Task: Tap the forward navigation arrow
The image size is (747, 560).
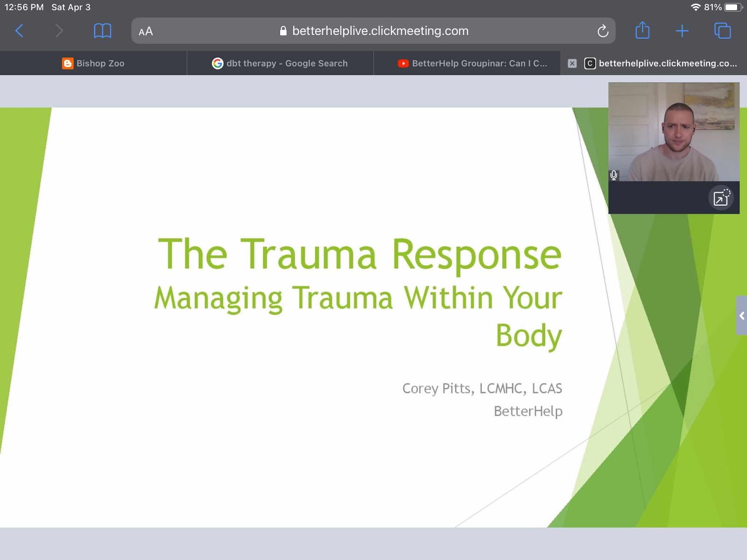Action: click(59, 31)
